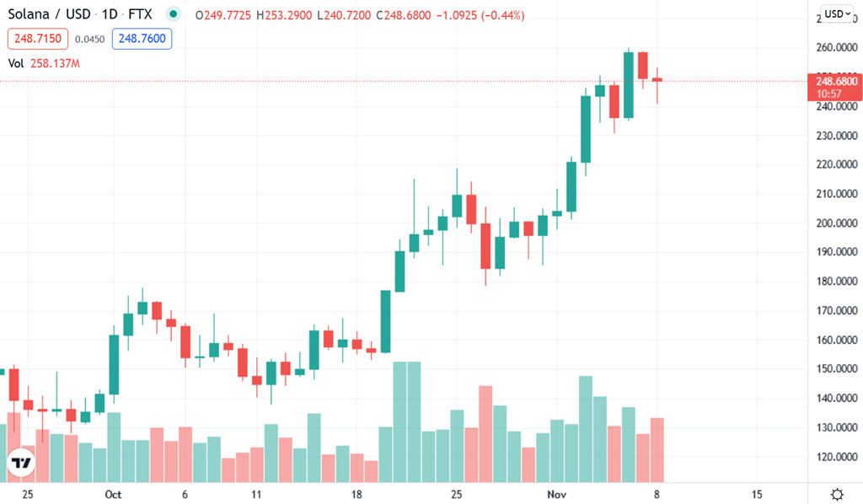863x504 pixels.
Task: Click the 260.0000 price scale label
Action: 837,47
